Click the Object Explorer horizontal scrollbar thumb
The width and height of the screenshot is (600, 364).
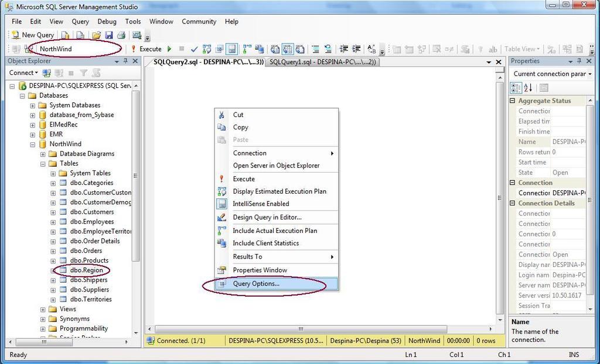pyautogui.click(x=45, y=342)
